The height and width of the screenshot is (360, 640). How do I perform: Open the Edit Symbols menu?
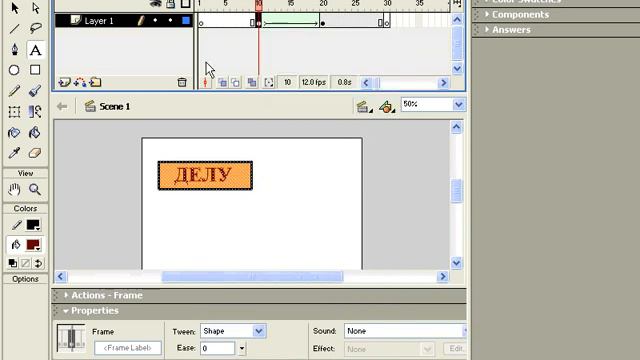click(x=386, y=107)
